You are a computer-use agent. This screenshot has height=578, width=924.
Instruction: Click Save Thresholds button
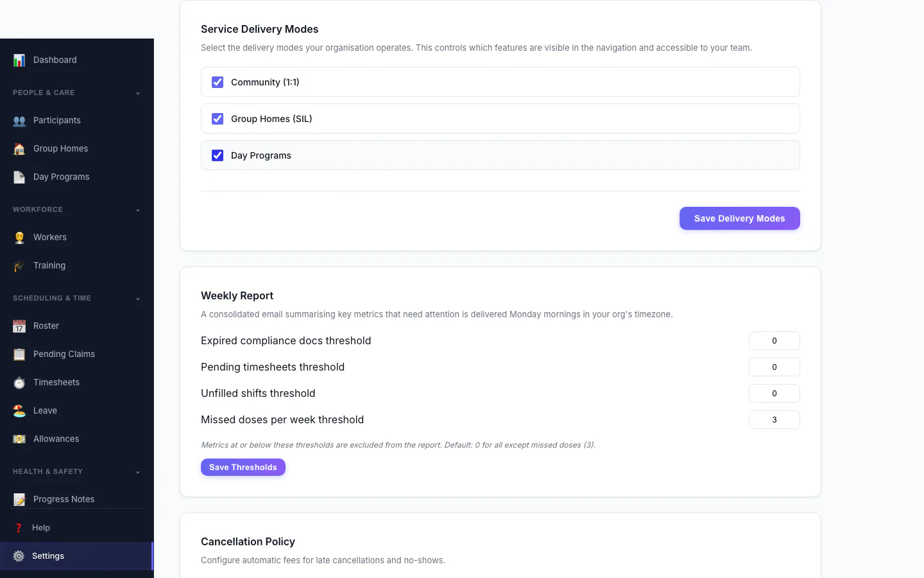point(243,467)
